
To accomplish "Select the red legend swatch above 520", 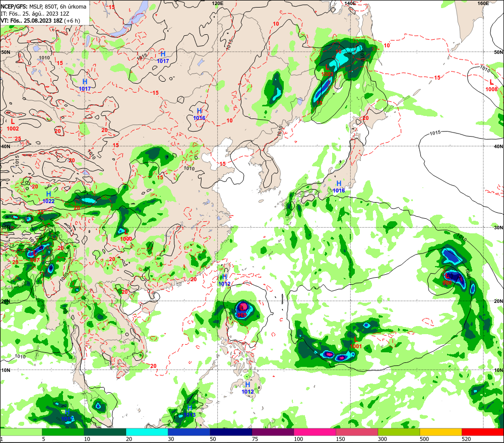I will tap(483, 432).
